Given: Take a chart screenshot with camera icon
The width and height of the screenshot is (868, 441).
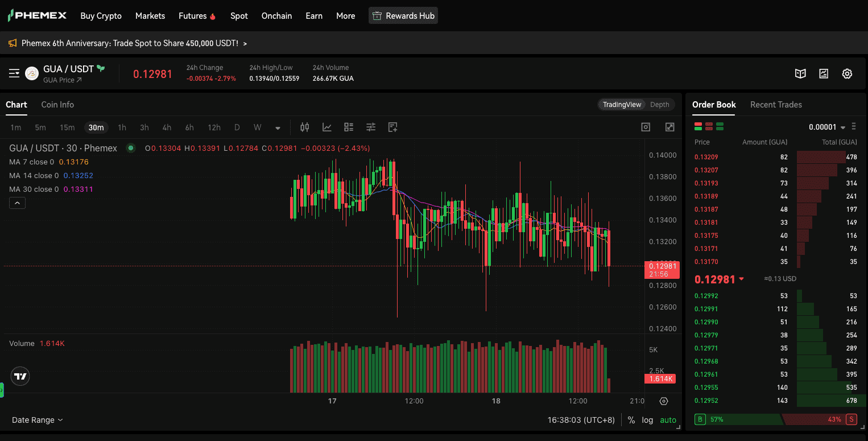Looking at the screenshot, I should [646, 127].
